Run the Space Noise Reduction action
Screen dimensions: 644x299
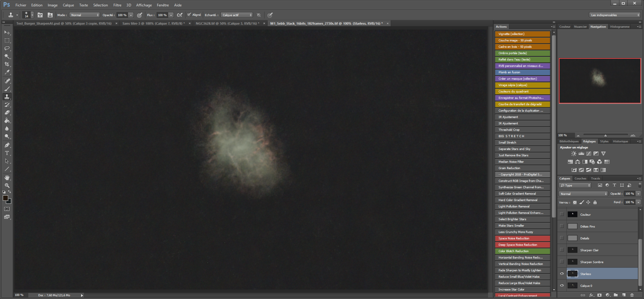(x=522, y=238)
